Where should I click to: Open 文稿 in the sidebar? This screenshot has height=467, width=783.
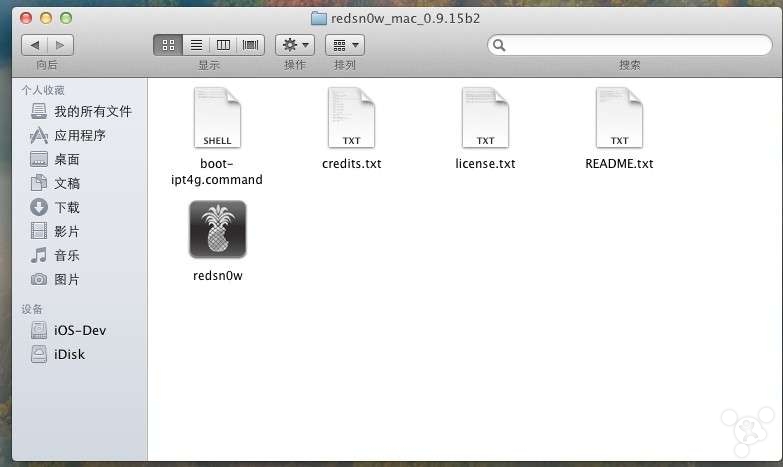(x=55, y=183)
